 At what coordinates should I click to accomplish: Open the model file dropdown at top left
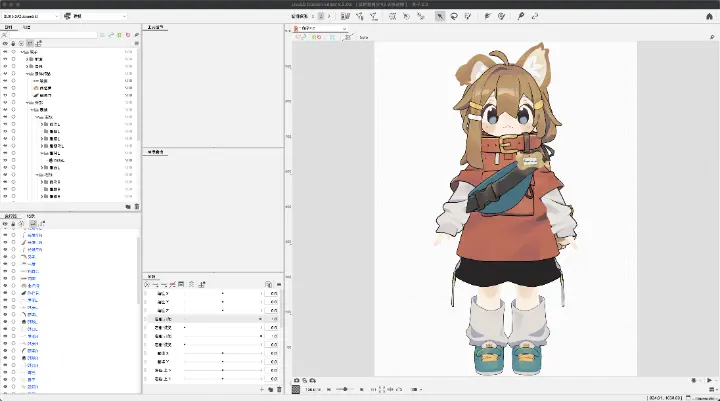[31, 16]
